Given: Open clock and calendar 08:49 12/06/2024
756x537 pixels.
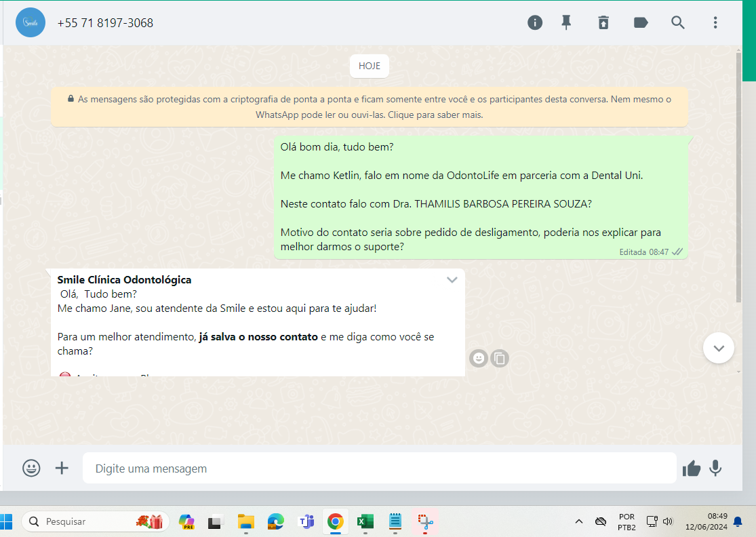Looking at the screenshot, I should point(707,521).
